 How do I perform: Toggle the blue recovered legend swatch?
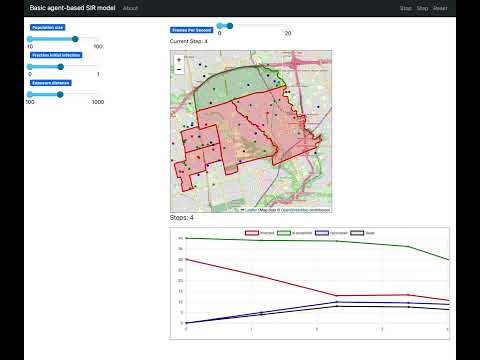pyautogui.click(x=322, y=233)
